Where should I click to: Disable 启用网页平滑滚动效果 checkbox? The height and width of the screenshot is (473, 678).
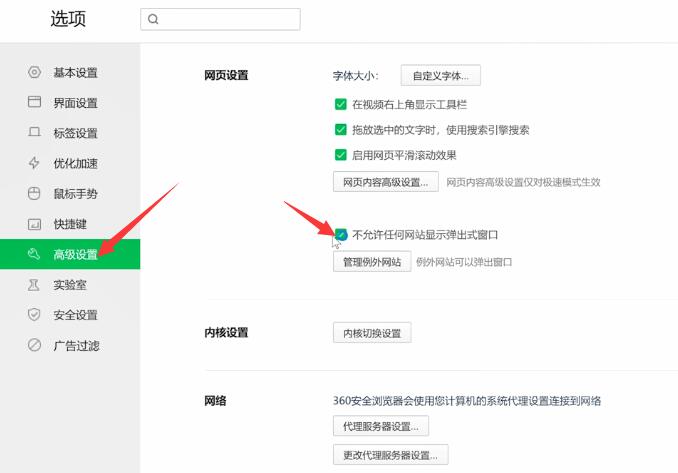tap(341, 155)
